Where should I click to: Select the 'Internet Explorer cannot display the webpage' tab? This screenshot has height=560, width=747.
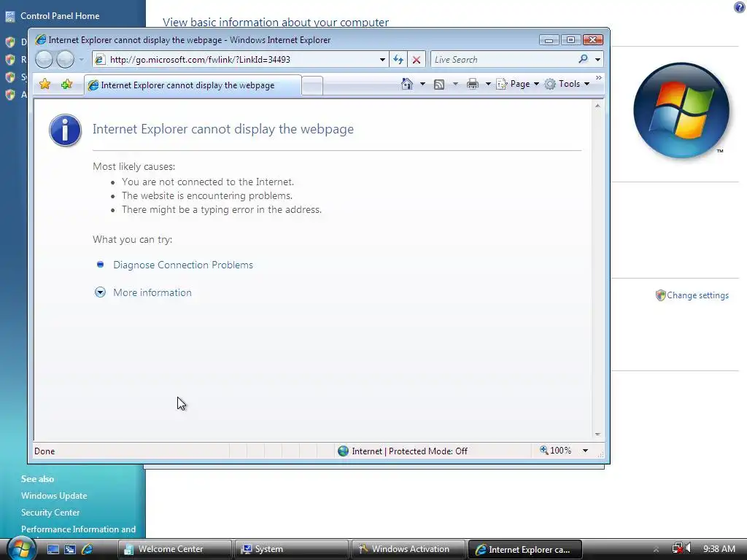pos(193,85)
